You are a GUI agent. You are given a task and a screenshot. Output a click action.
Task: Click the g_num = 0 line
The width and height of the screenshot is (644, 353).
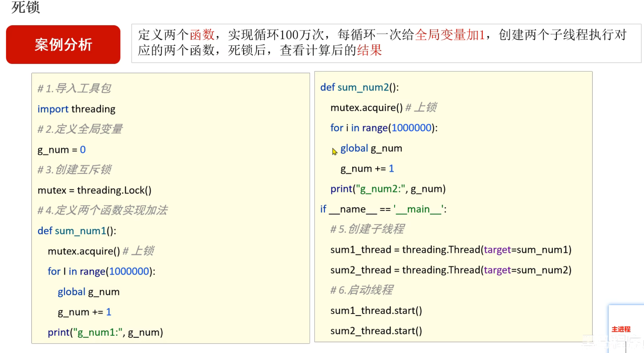pyautogui.click(x=61, y=150)
